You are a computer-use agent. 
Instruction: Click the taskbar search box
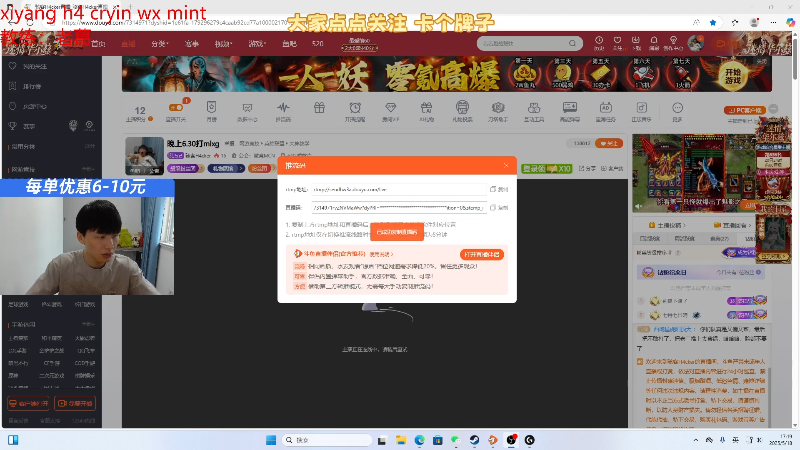[x=327, y=440]
